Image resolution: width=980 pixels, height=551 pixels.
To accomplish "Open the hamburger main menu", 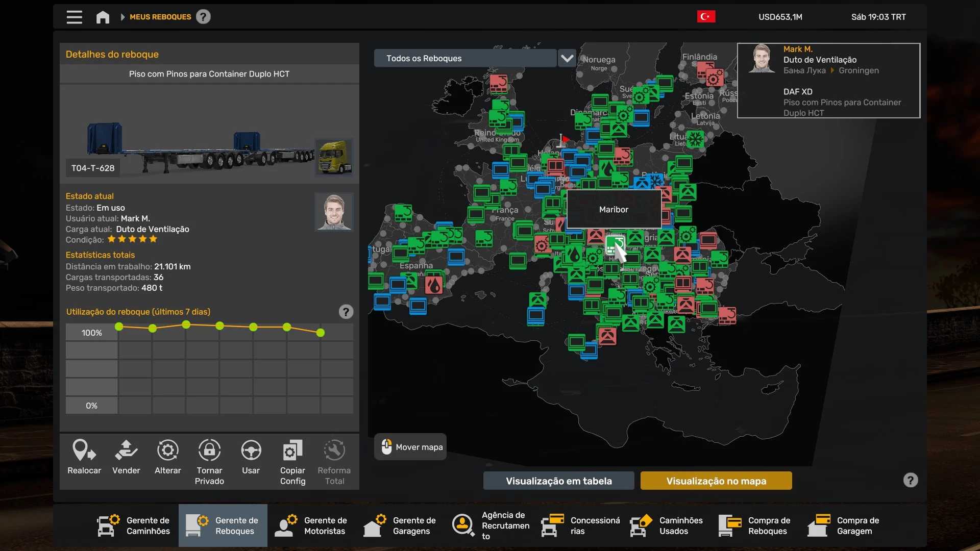I will (x=74, y=17).
